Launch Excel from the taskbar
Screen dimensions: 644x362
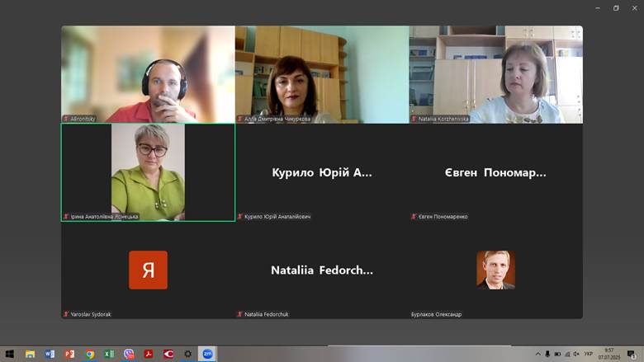click(x=109, y=354)
